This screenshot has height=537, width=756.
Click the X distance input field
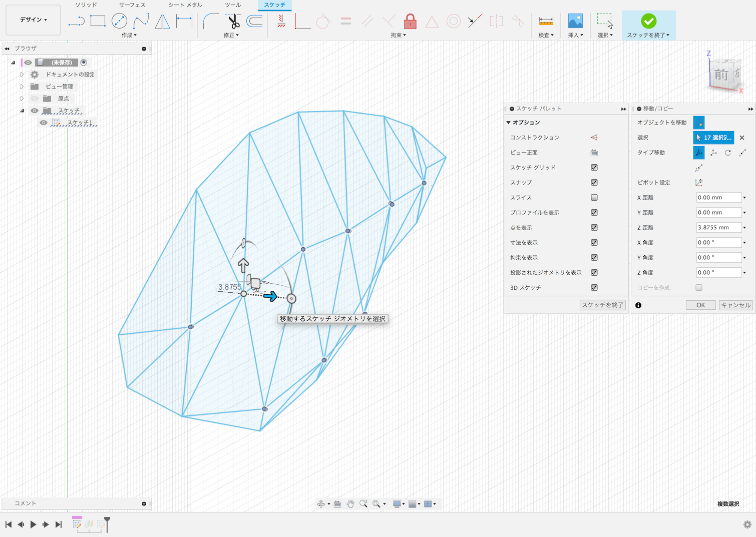click(x=718, y=198)
